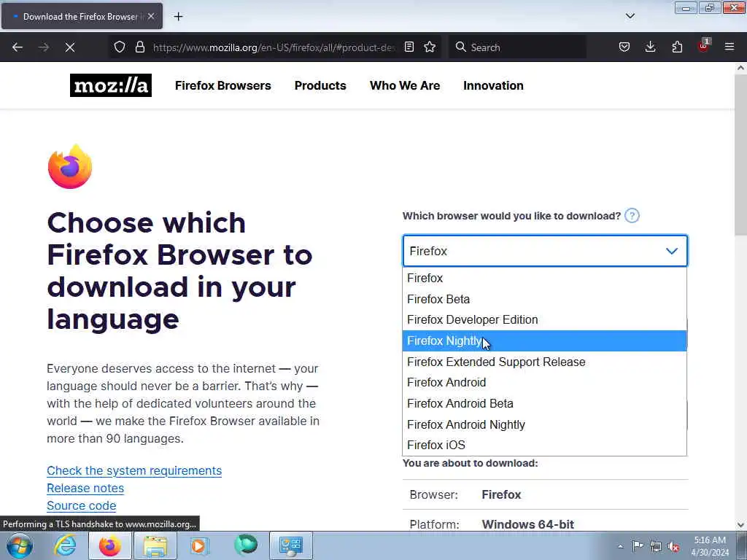Click the Mozilla logo
Image resolution: width=747 pixels, height=560 pixels.
pos(111,85)
